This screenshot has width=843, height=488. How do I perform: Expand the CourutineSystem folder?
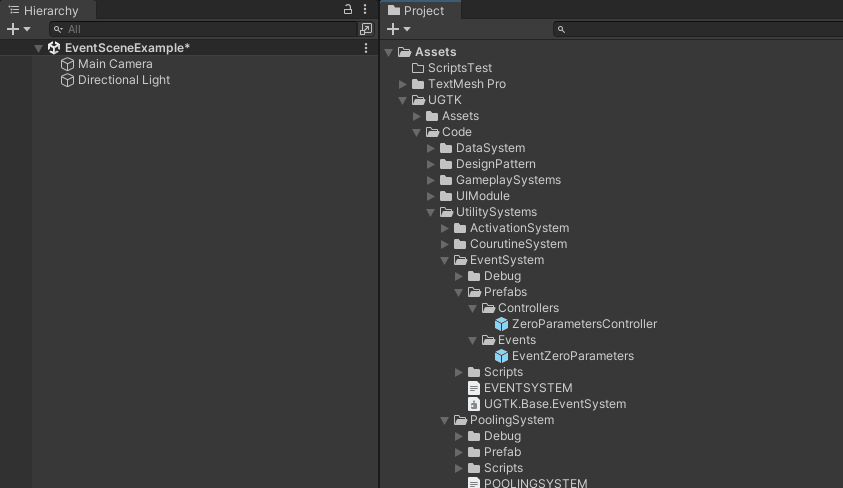point(445,244)
